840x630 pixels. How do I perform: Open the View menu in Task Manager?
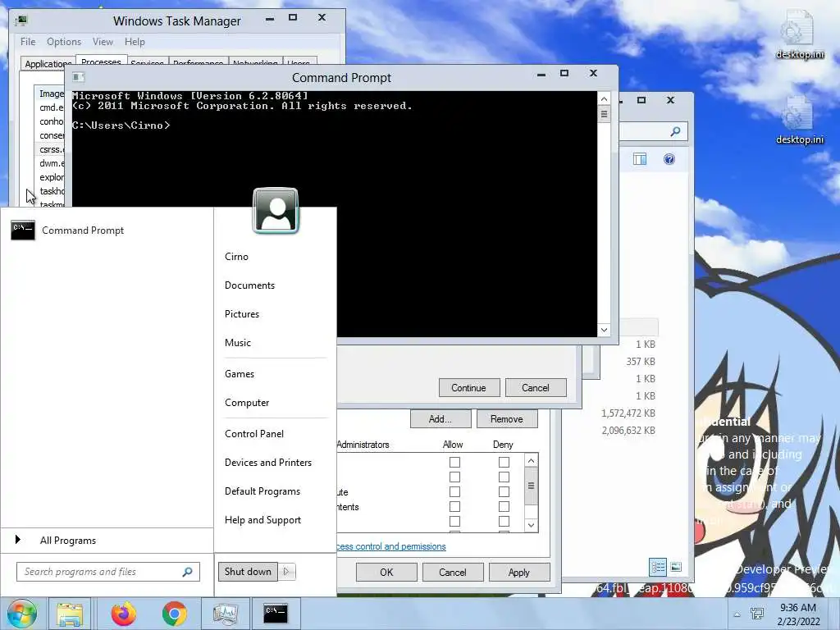[103, 42]
